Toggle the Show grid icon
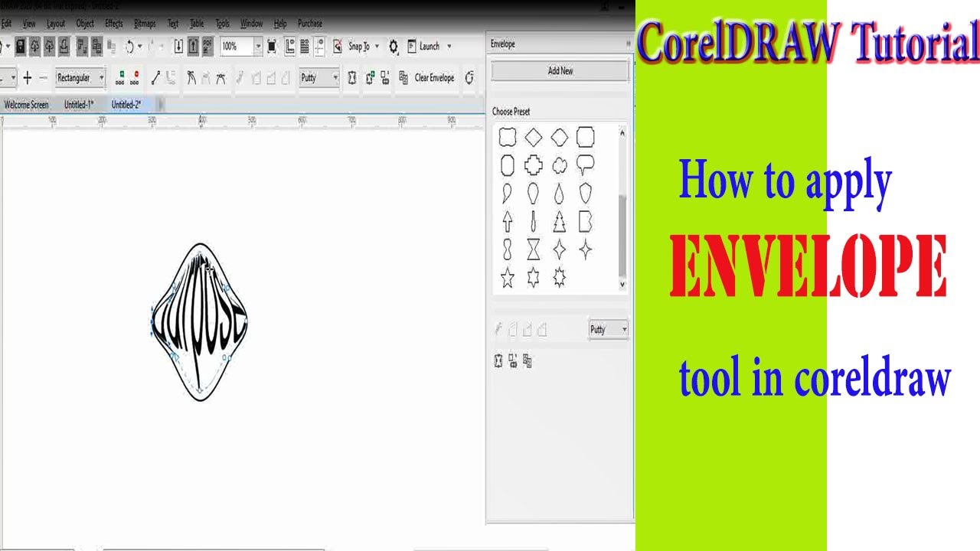The image size is (980, 551). (x=305, y=46)
